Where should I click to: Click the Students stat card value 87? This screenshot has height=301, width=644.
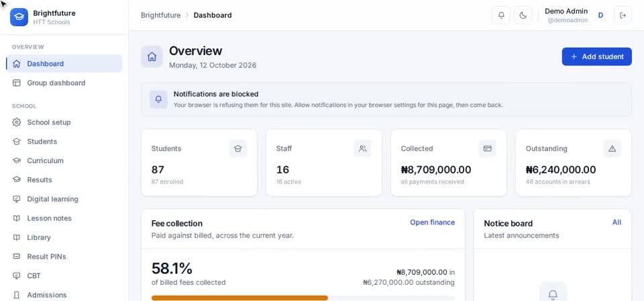point(158,169)
